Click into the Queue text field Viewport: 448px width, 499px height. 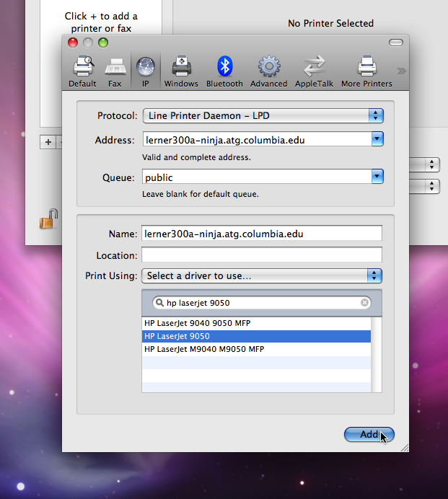257,177
